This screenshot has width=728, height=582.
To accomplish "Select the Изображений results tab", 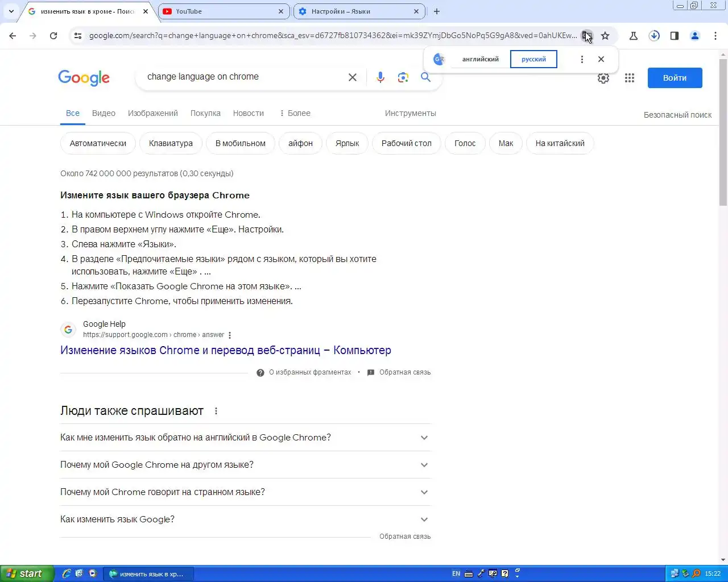I will point(153,113).
